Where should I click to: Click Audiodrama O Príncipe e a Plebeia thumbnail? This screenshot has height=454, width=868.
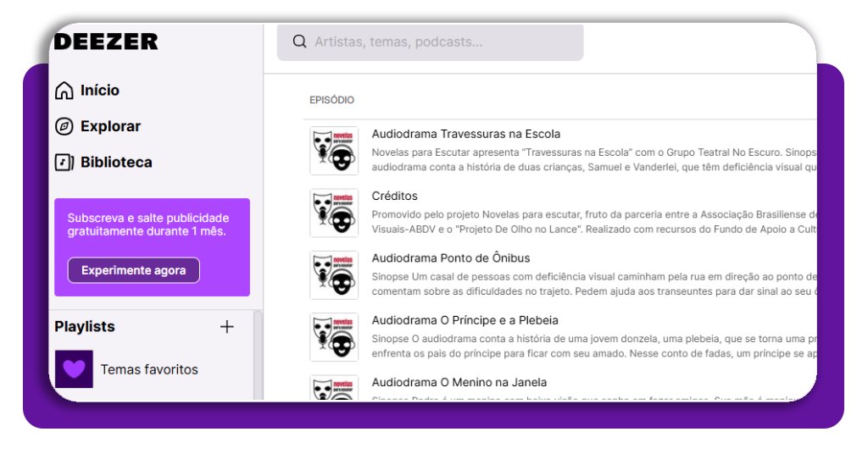334,337
